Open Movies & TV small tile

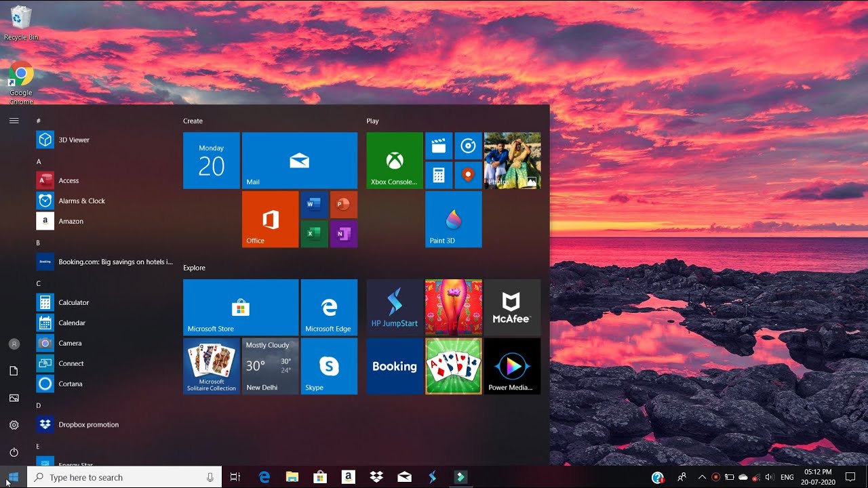coord(439,146)
